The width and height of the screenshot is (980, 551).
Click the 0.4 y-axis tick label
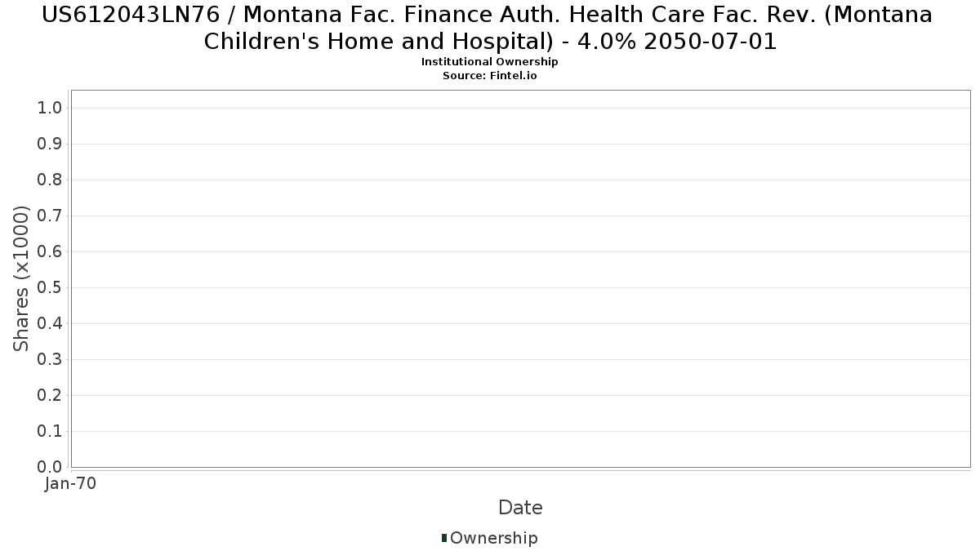(50, 324)
